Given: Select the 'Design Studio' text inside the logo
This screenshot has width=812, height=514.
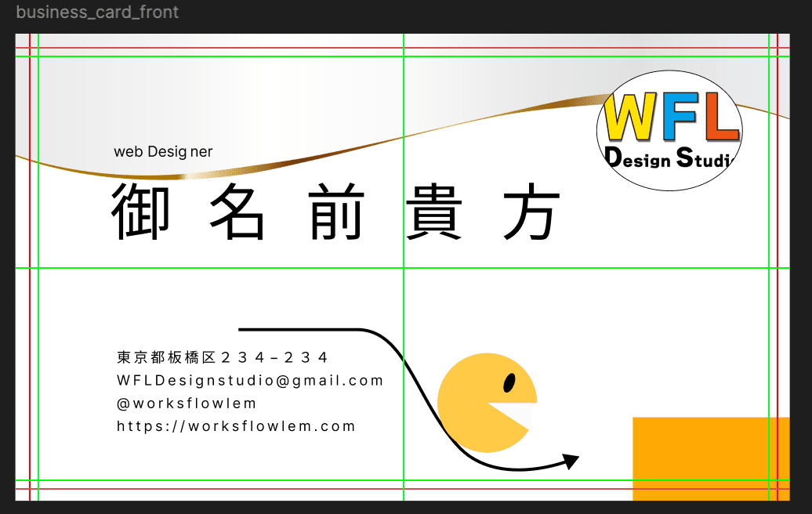Looking at the screenshot, I should (x=669, y=157).
